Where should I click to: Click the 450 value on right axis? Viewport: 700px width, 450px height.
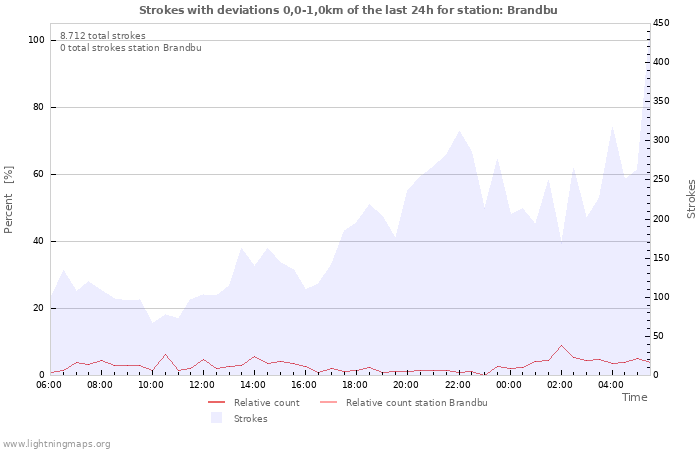click(x=664, y=23)
